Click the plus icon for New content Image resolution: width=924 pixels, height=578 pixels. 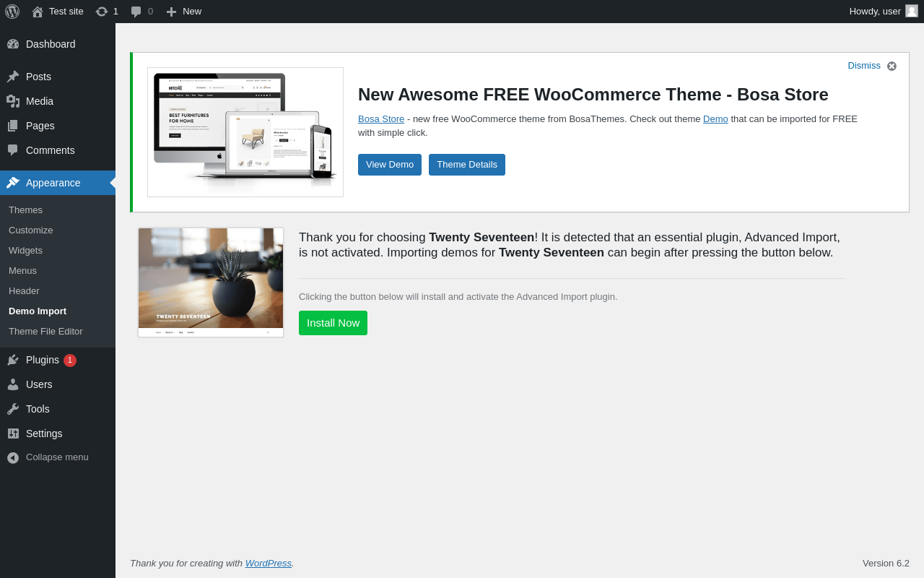pyautogui.click(x=171, y=12)
